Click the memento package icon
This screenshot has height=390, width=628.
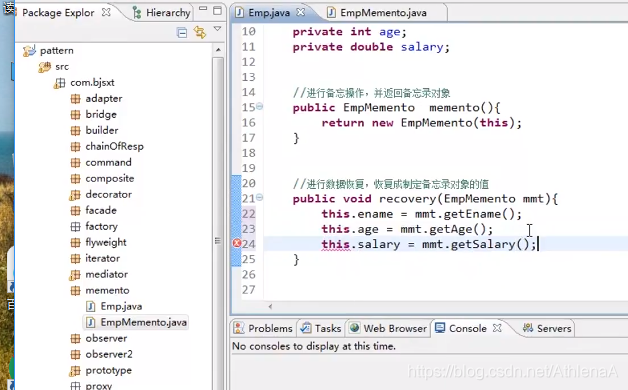tap(75, 291)
